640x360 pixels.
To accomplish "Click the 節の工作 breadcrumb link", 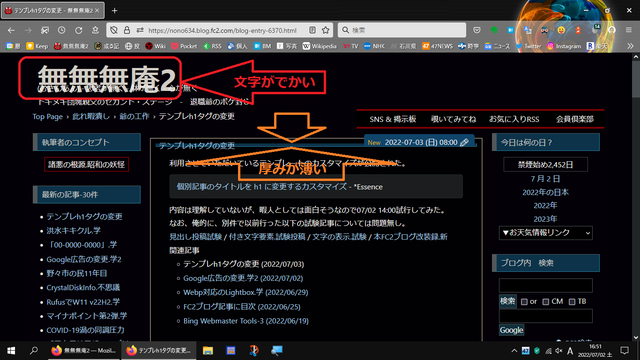I will [134, 116].
